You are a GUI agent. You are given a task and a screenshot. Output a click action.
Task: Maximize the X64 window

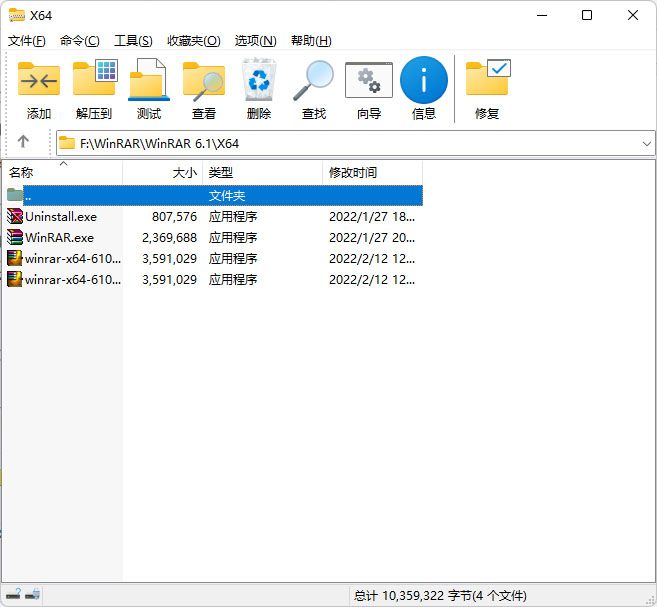587,15
